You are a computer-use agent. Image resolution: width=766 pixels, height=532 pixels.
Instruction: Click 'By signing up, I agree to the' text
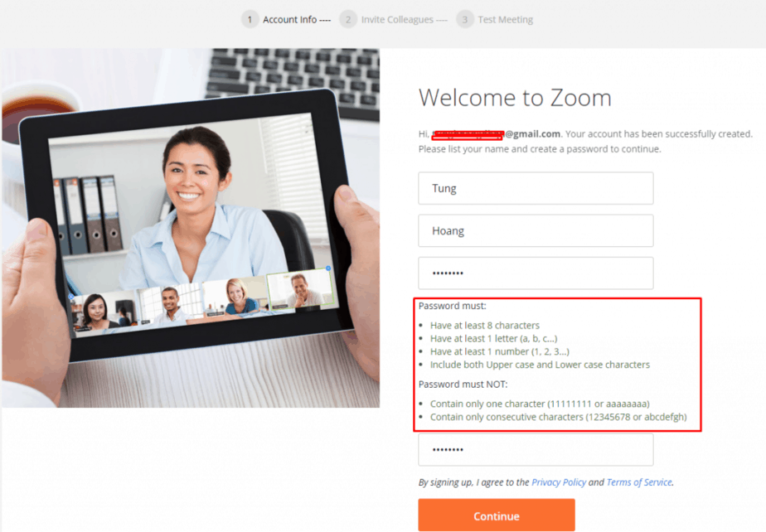[x=473, y=482]
